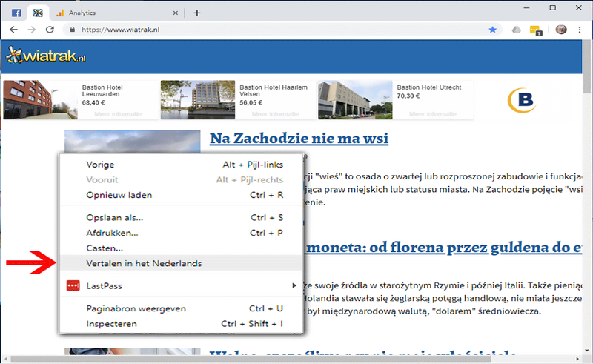Viewport: 593px width, 364px height.
Task: Select 'Inspecteren' in context menu
Action: (x=112, y=324)
